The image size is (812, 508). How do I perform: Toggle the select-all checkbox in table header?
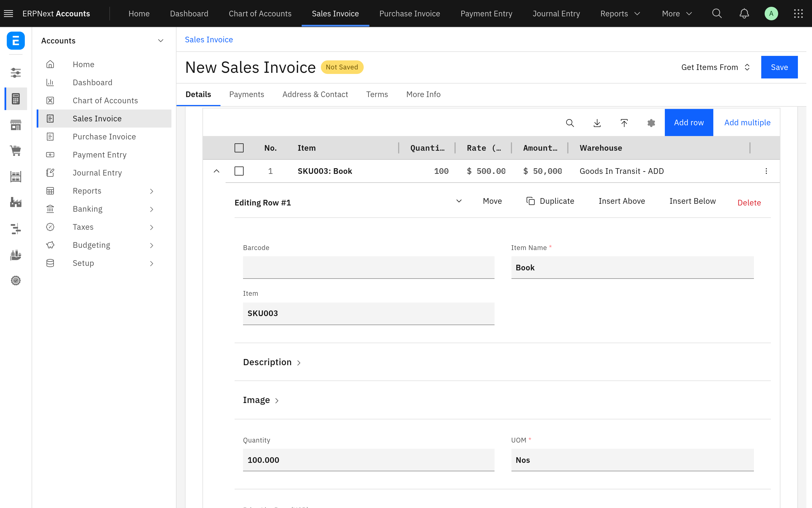(239, 148)
